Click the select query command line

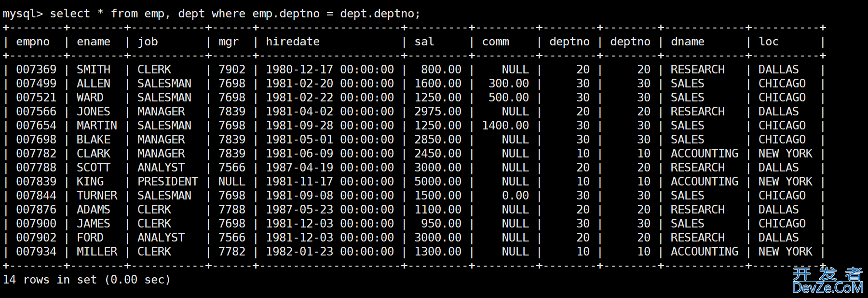pos(211,14)
